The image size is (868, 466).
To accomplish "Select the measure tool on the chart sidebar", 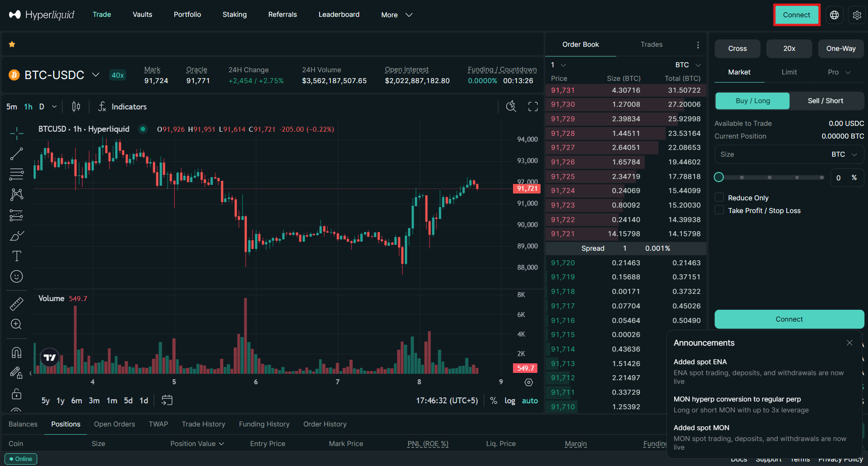I will tap(16, 303).
